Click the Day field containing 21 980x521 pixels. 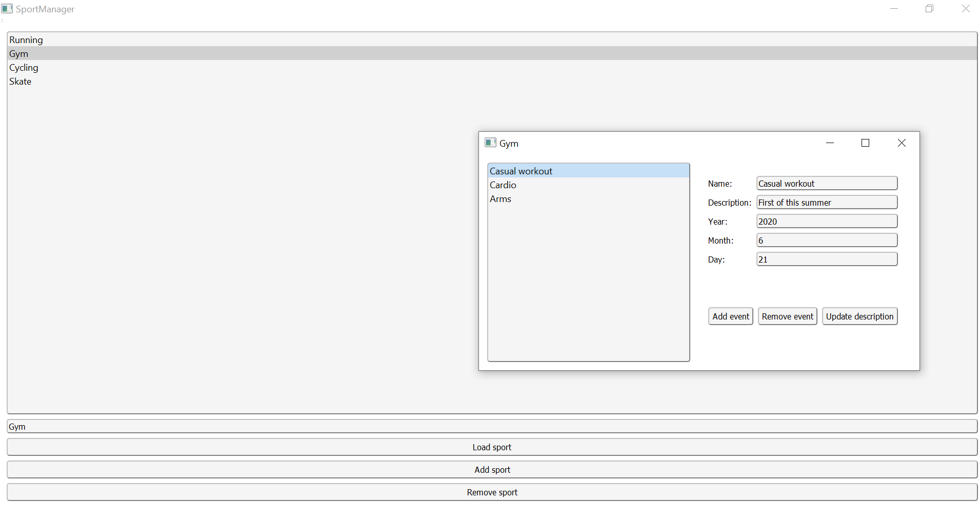tap(826, 259)
